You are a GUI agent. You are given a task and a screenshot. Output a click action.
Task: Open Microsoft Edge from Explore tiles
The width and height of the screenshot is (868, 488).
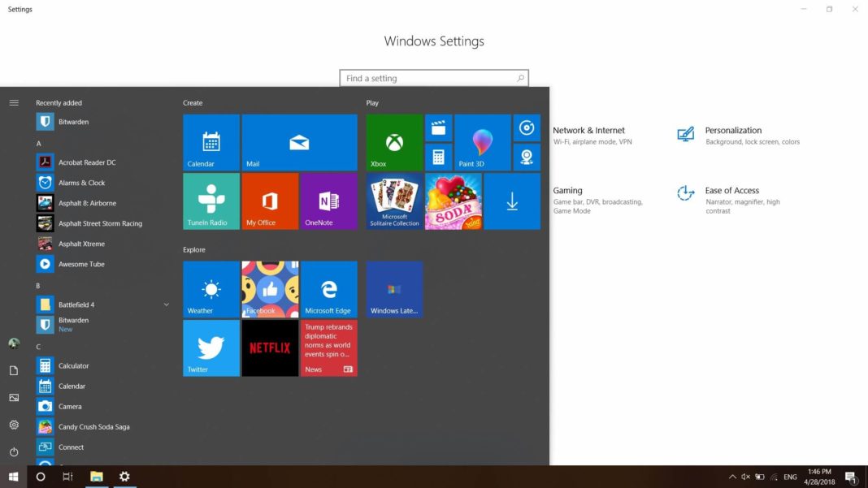click(328, 288)
